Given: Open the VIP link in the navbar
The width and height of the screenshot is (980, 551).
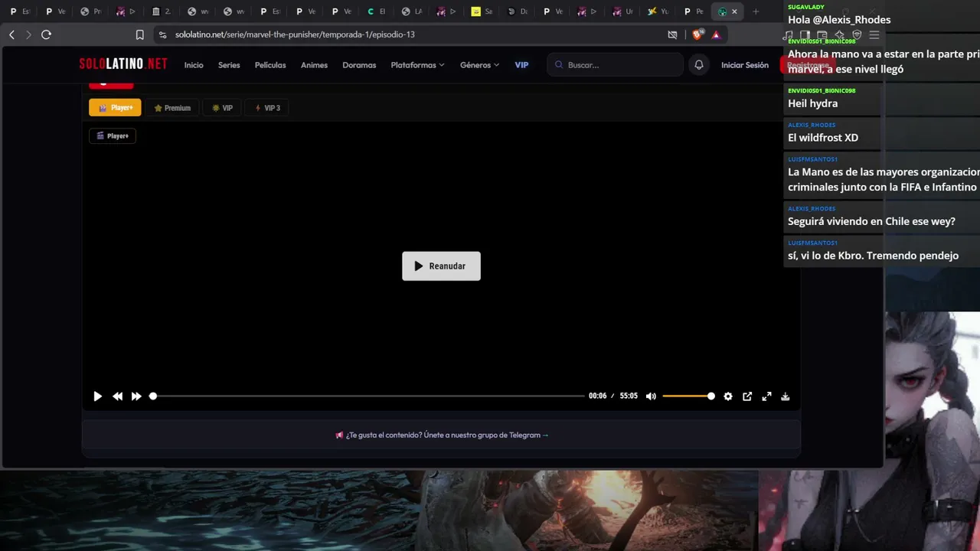Looking at the screenshot, I should (x=521, y=65).
